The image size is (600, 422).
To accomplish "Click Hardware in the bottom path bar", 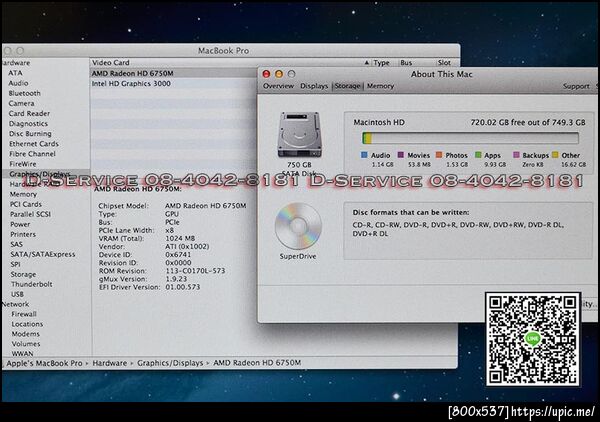I will pyautogui.click(x=109, y=363).
